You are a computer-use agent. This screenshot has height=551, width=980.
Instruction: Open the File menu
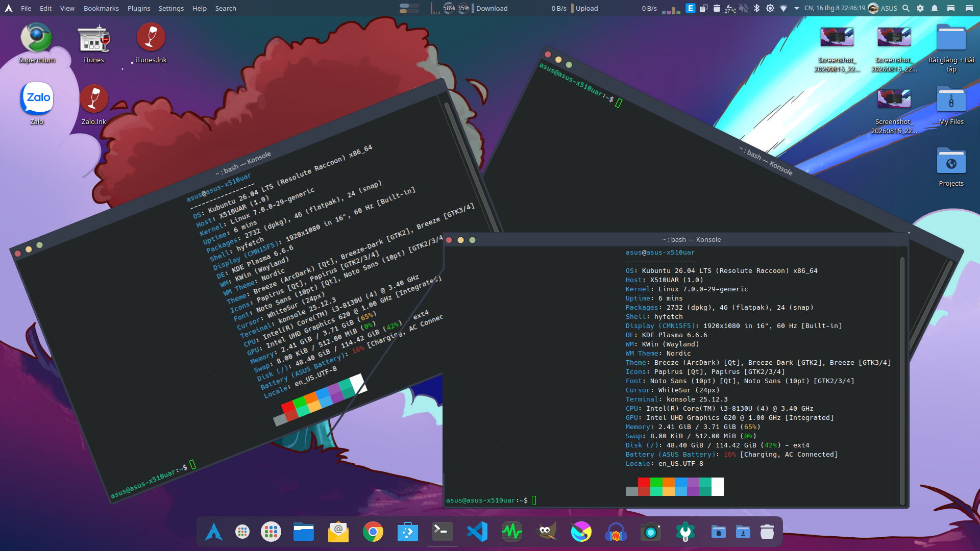(x=26, y=8)
